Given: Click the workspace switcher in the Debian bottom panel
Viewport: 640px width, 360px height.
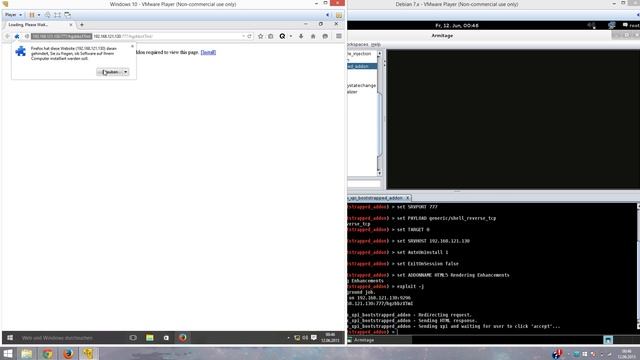Looking at the screenshot, I should pyautogui.click(x=608, y=340).
